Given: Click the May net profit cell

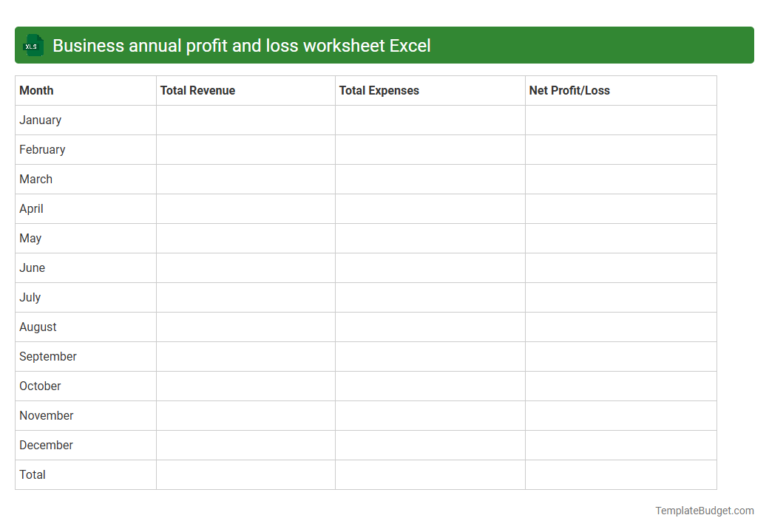Looking at the screenshot, I should click(x=620, y=238).
